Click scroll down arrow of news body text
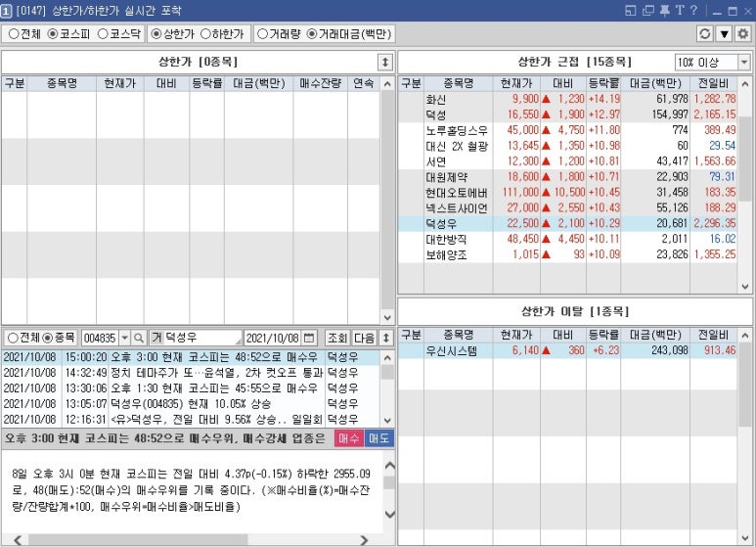The image size is (756, 547). click(x=389, y=514)
